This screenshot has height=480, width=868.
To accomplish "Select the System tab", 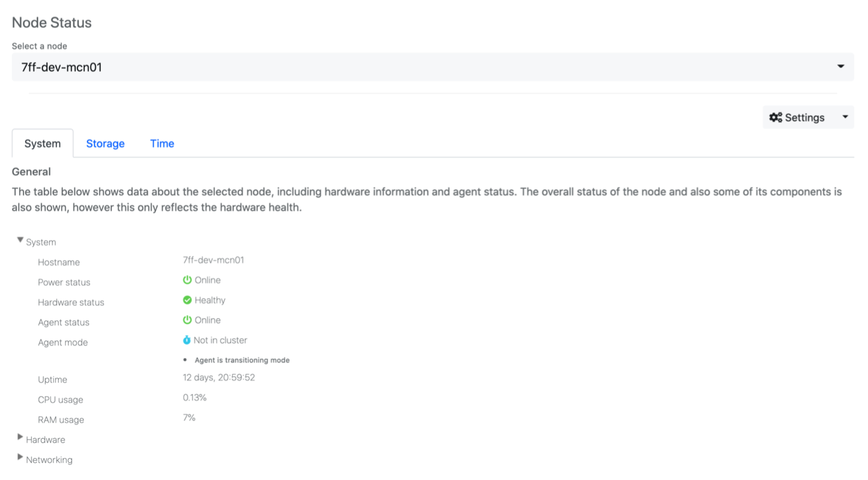I will pos(42,144).
